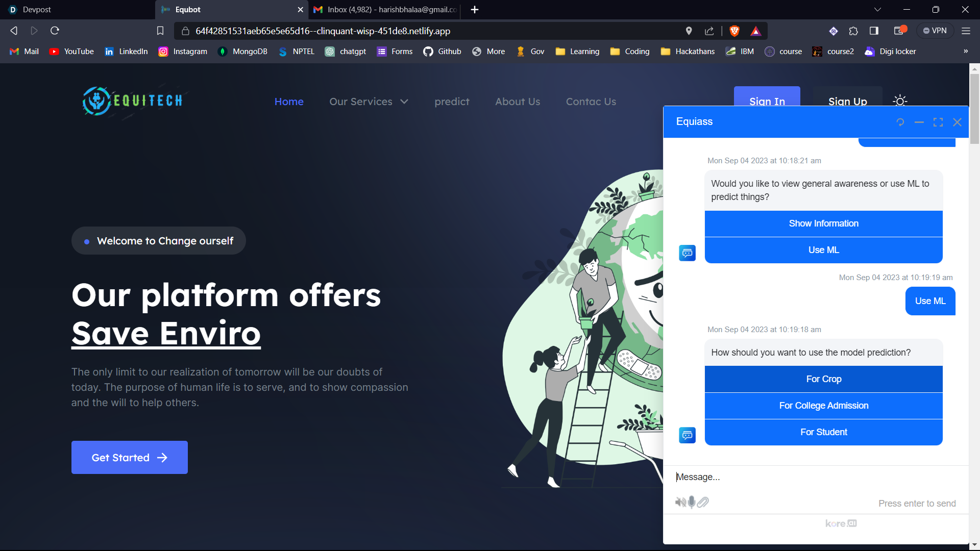Click the Brave Shields lion icon

pos(734,31)
